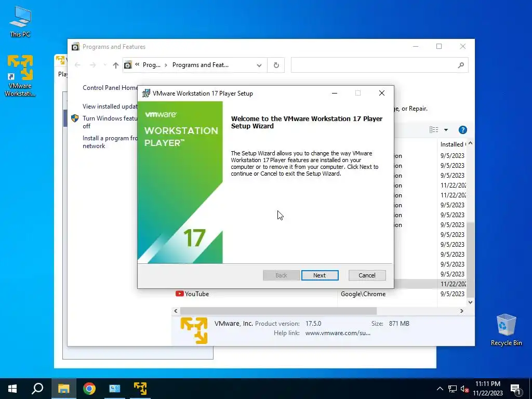
Task: Minimize the VMware Player Setup dialog
Action: (335, 93)
